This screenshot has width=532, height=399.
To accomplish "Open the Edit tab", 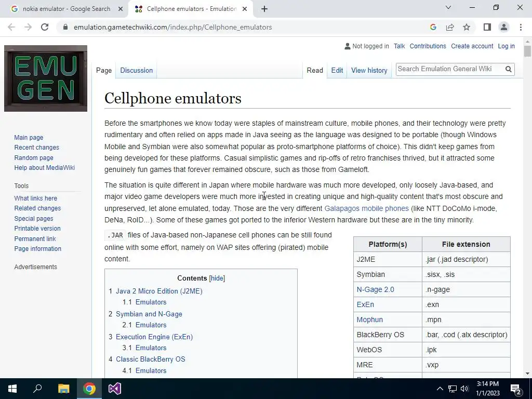I will coord(337,70).
